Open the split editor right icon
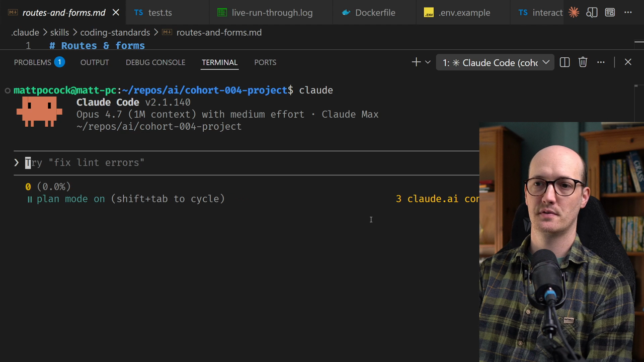 (x=592, y=13)
